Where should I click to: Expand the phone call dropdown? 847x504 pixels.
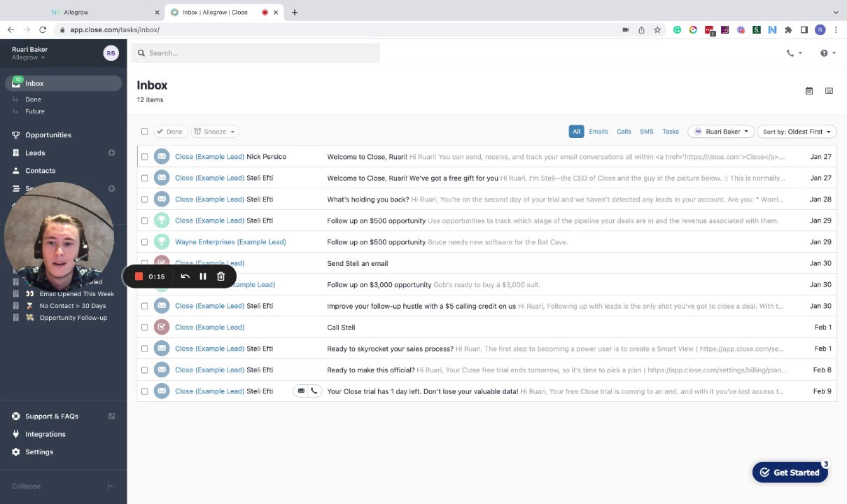click(794, 53)
